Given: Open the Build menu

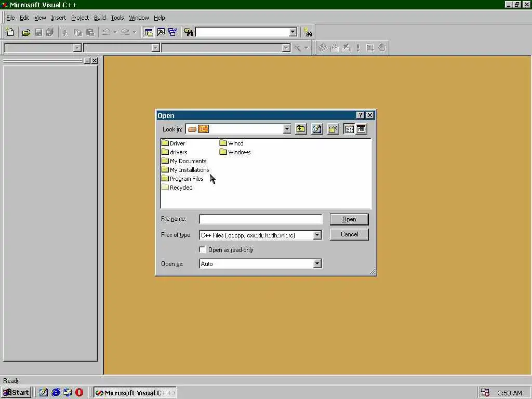Looking at the screenshot, I should [100, 18].
